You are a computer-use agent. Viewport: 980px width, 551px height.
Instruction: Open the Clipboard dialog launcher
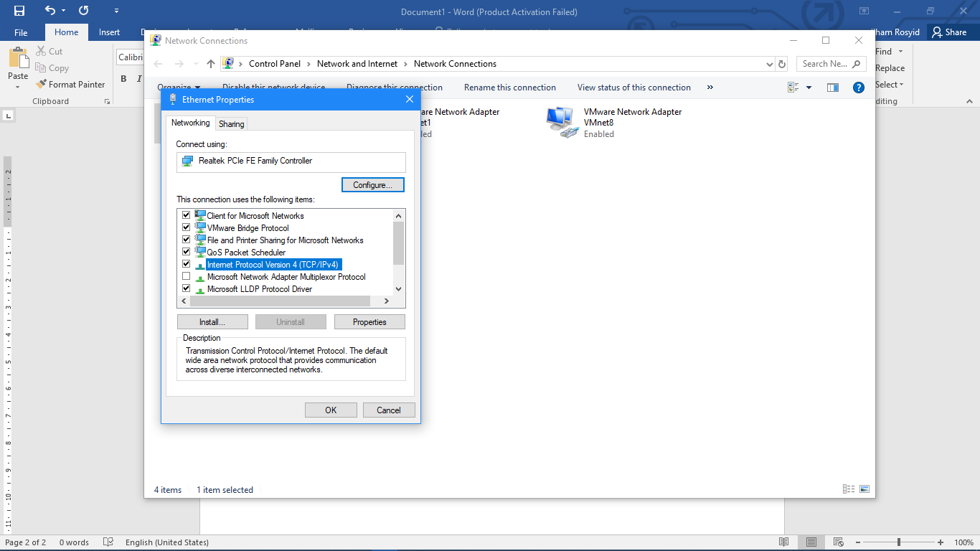107,102
